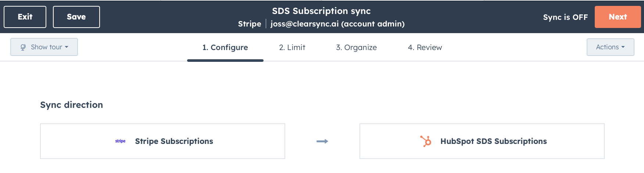This screenshot has width=644, height=173.
Task: Click the Show tour caret arrow
Action: pyautogui.click(x=67, y=47)
